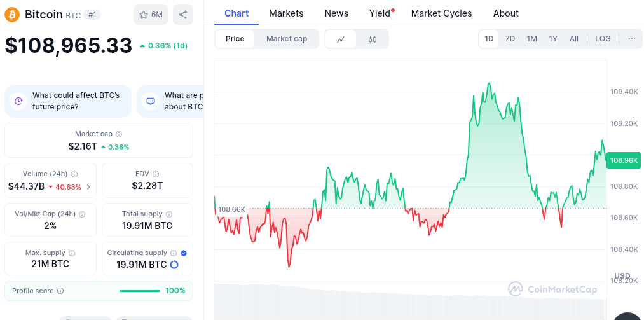This screenshot has width=644, height=320.
Task: Add Bitcoin to watchlist star button
Action: click(x=151, y=15)
